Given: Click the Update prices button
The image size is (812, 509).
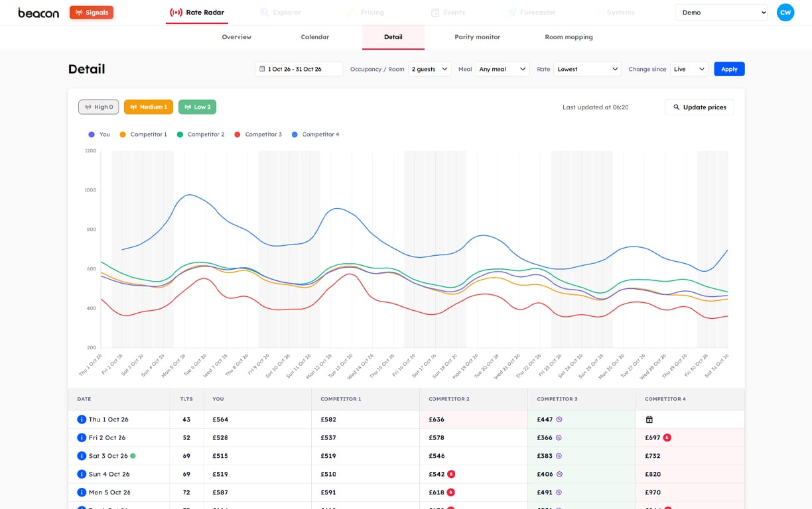Looking at the screenshot, I should [699, 107].
